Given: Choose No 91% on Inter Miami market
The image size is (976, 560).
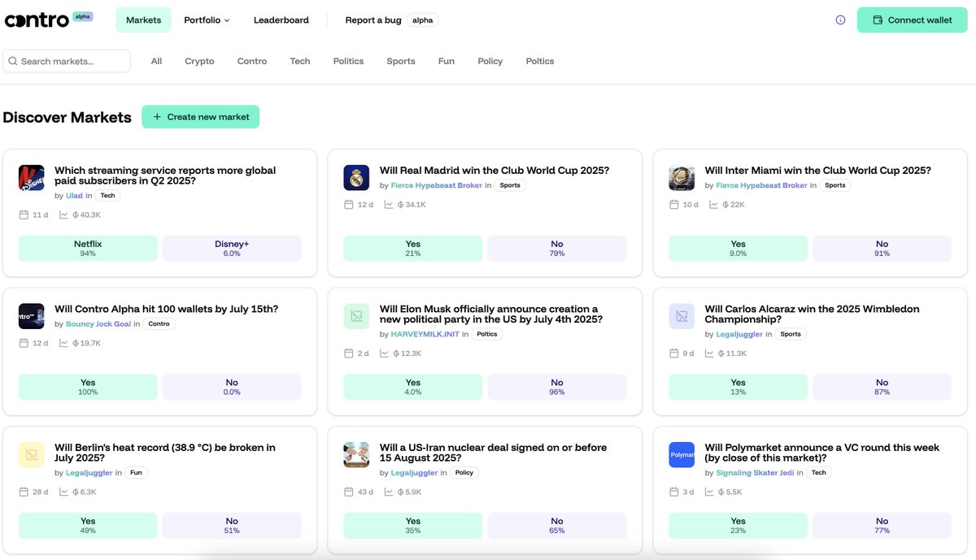Looking at the screenshot, I should 882,249.
